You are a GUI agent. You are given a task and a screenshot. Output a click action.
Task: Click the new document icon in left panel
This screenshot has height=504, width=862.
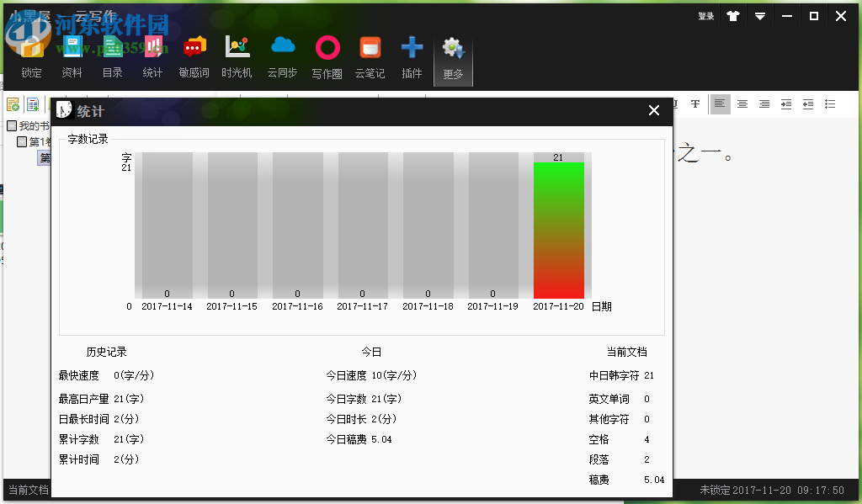13,103
